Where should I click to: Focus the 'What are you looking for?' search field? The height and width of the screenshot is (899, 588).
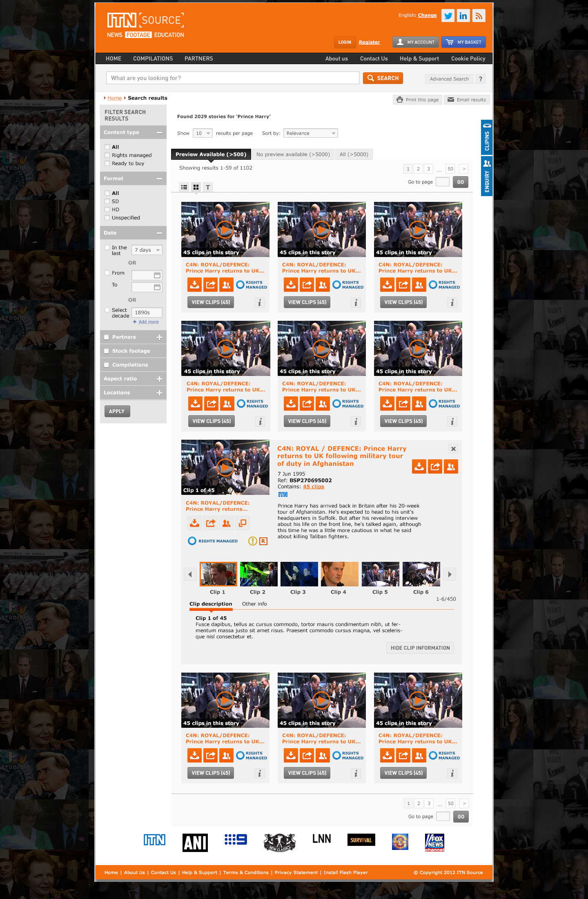point(233,78)
